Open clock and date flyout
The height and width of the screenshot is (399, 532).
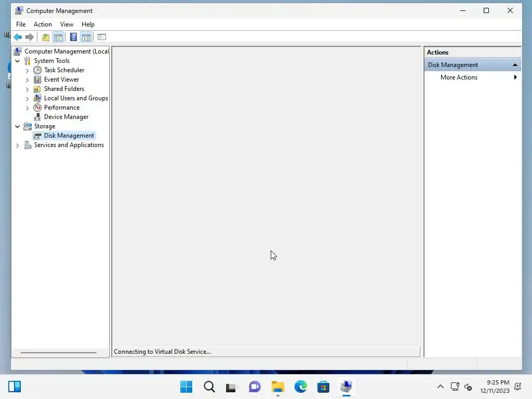click(495, 387)
